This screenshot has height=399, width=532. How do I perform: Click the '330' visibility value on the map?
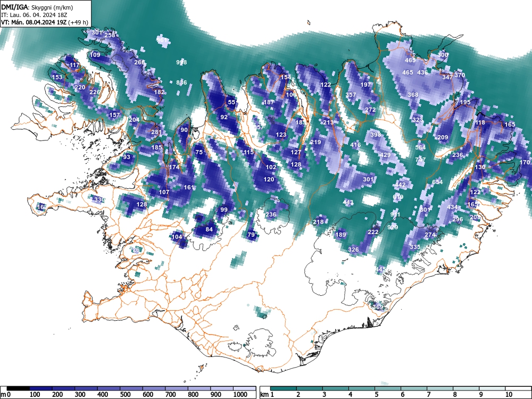click(99, 199)
